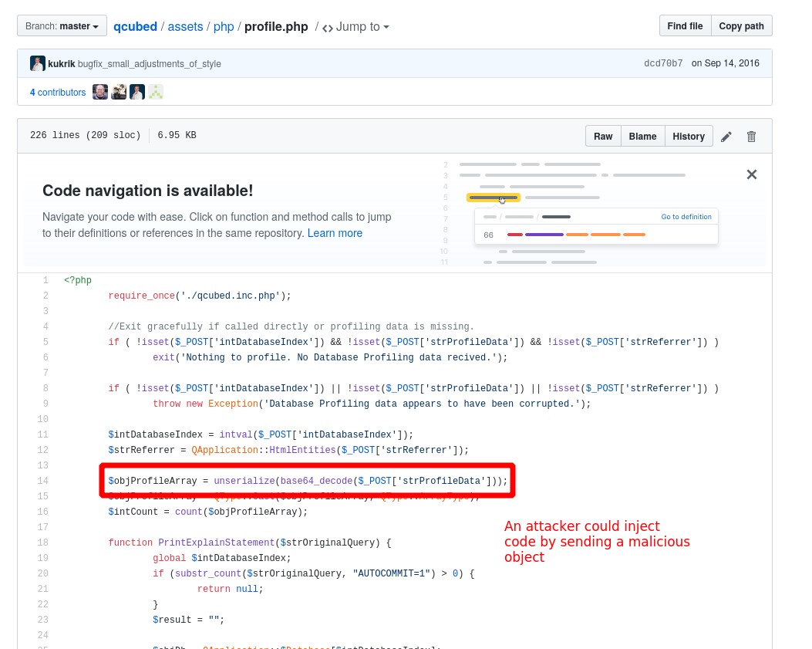The width and height of the screenshot is (812, 649).
Task: Click HtmlEntities method on line 12
Action: coord(302,450)
